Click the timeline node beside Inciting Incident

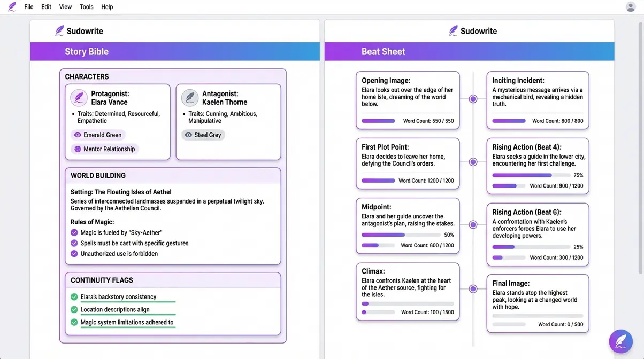(x=473, y=99)
